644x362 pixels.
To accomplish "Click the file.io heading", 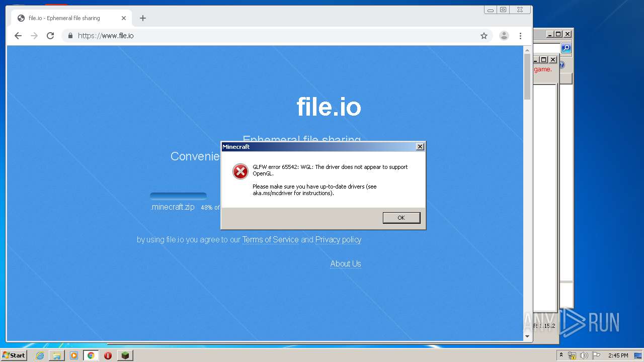I will [x=329, y=107].
